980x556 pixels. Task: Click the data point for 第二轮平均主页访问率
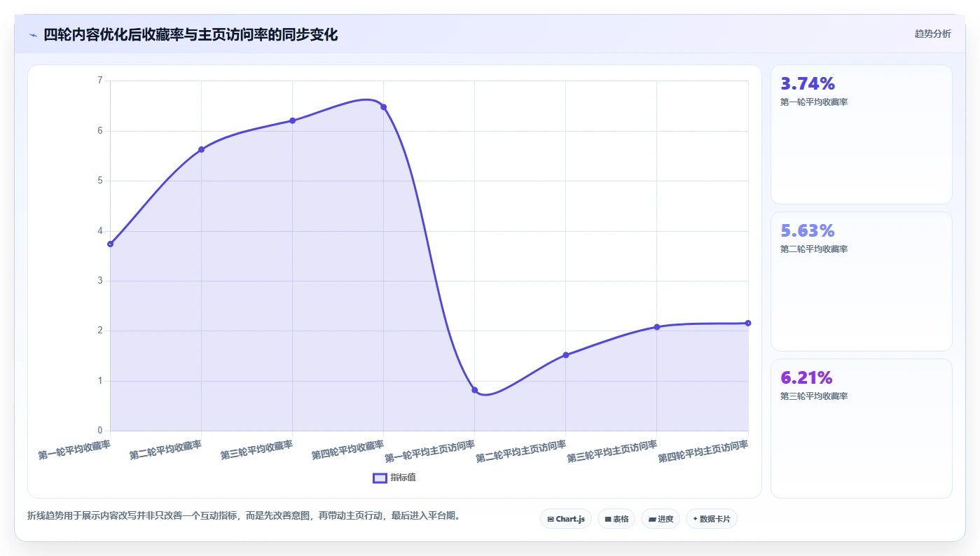(565, 355)
